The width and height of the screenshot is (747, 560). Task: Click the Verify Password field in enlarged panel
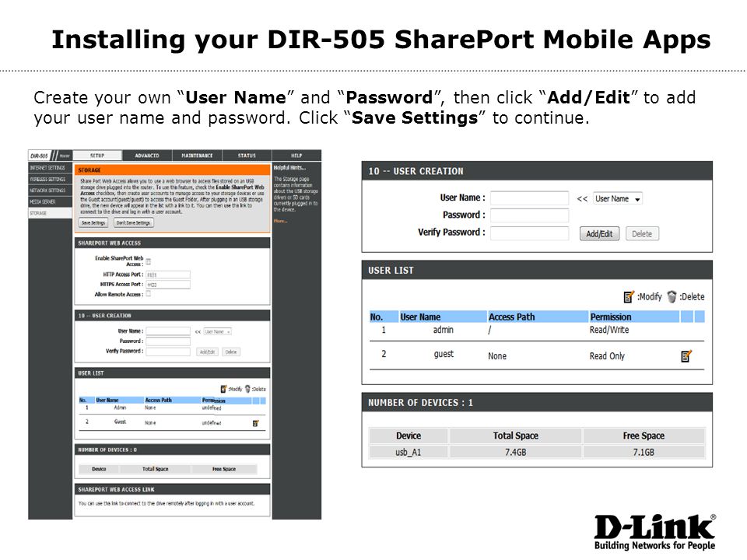click(529, 233)
